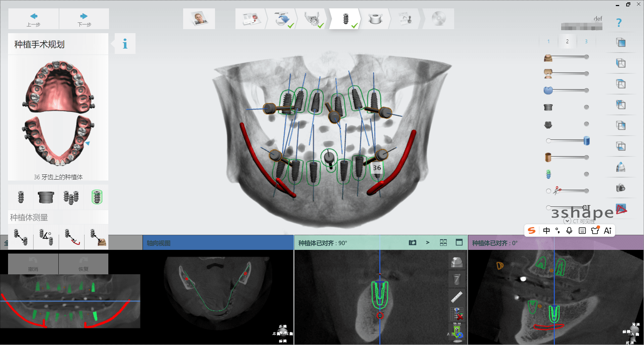Screen dimensions: 644x345
Task: Capture snapshot in the 90° view header
Action: coord(413,243)
